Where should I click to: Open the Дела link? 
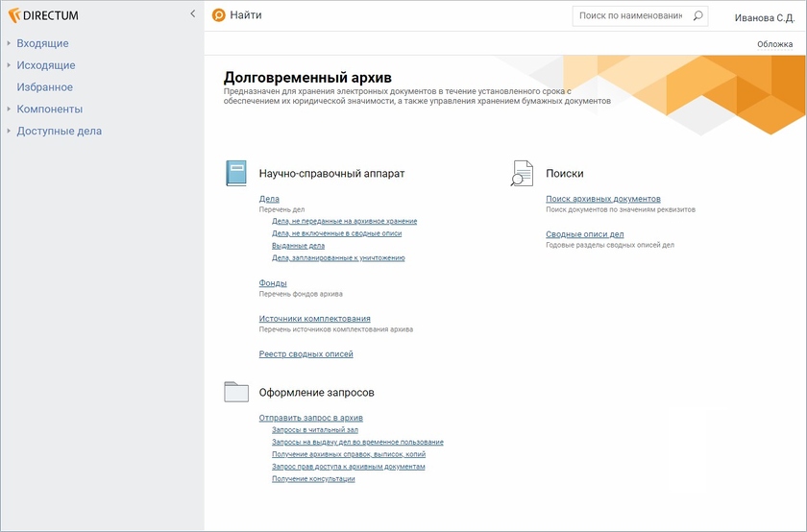tap(269, 199)
